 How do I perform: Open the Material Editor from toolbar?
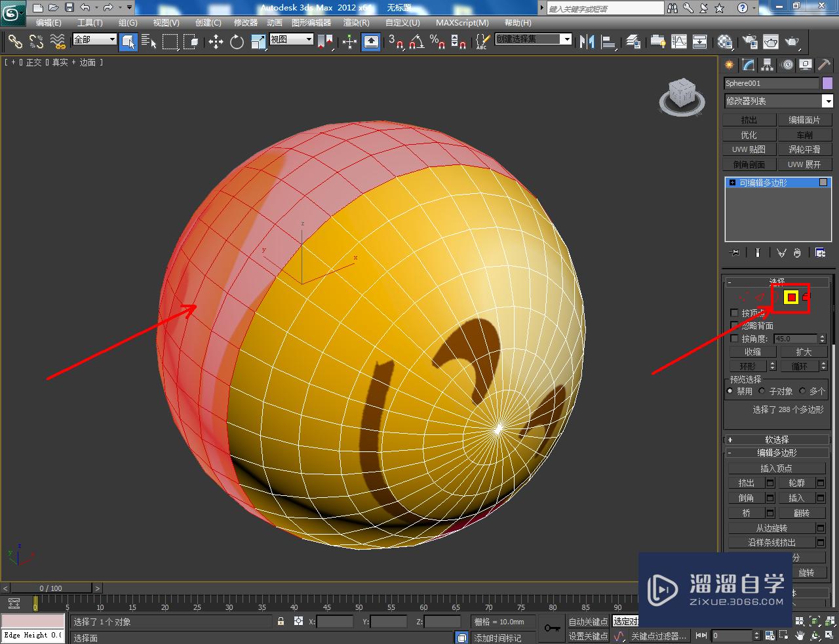724,42
